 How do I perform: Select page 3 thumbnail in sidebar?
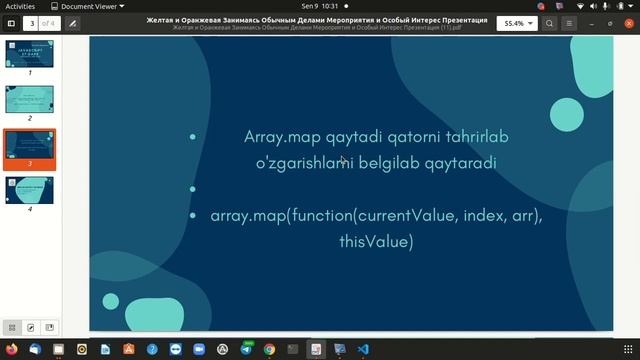[29, 145]
